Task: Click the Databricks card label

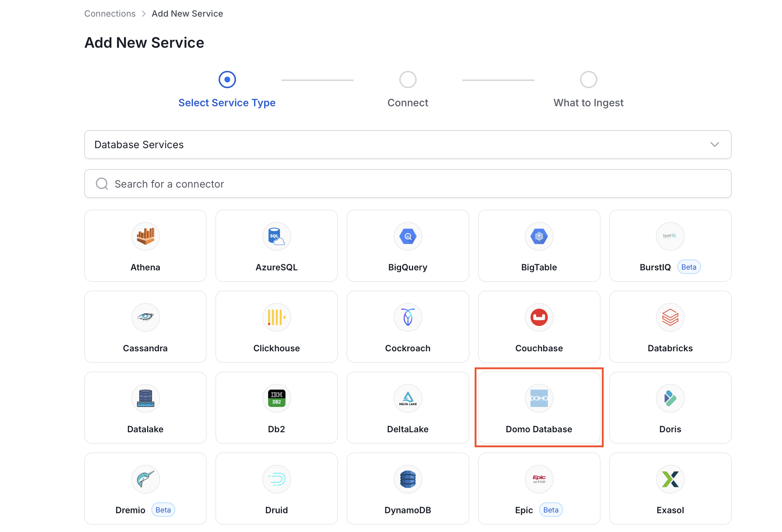Action: pos(670,348)
